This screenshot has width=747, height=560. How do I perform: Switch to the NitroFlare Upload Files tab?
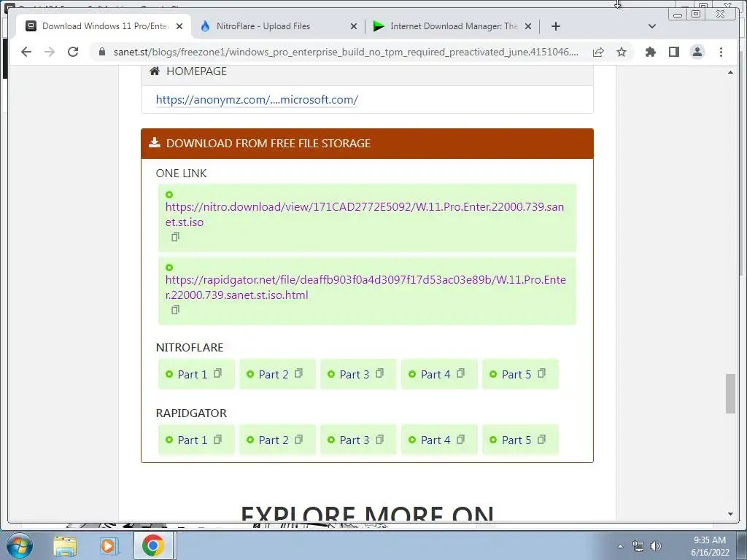click(x=279, y=26)
